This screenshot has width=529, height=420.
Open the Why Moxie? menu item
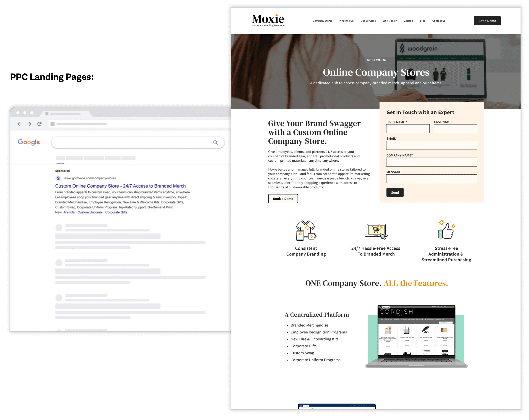390,21
